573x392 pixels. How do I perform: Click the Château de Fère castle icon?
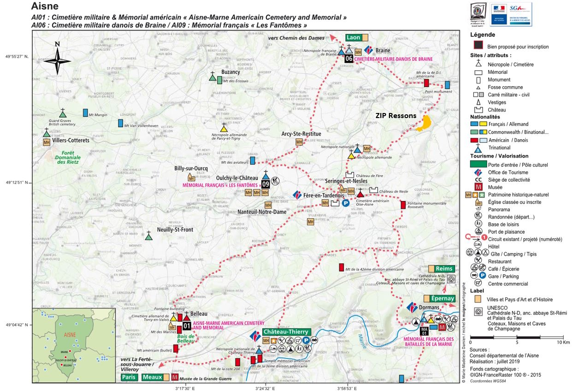(350, 175)
